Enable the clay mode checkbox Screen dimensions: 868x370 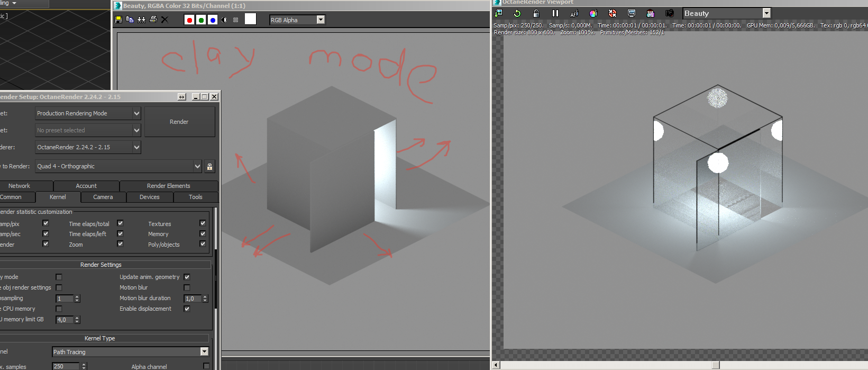point(59,277)
